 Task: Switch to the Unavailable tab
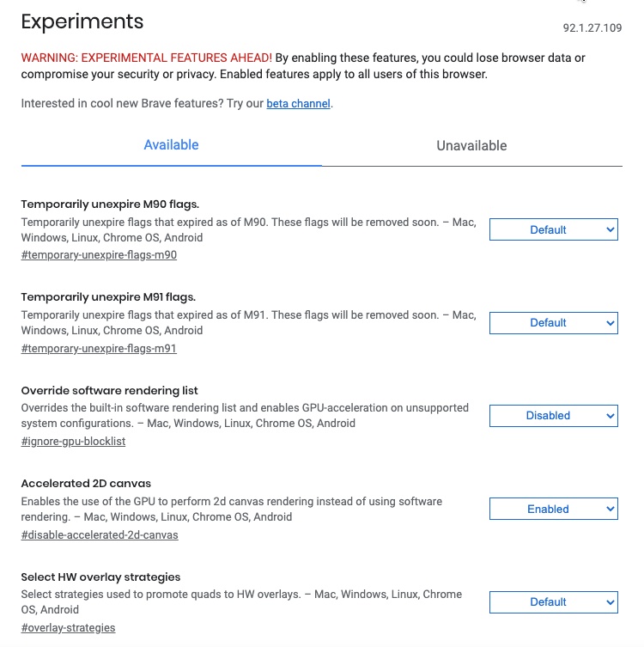click(471, 146)
